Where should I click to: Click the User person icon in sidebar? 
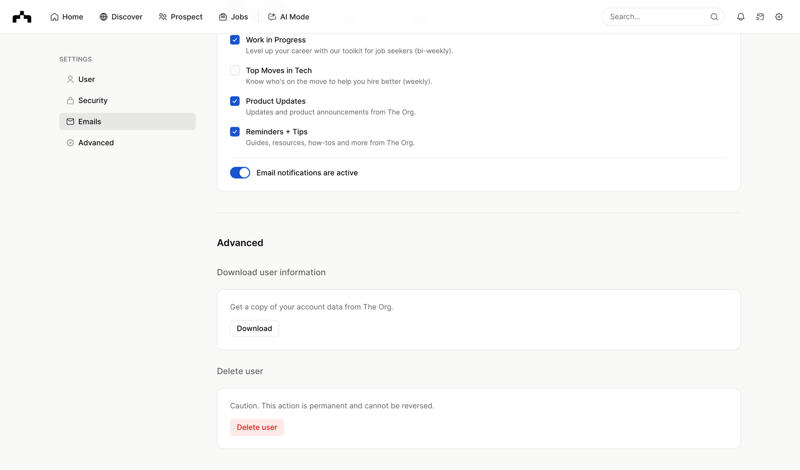tap(70, 79)
